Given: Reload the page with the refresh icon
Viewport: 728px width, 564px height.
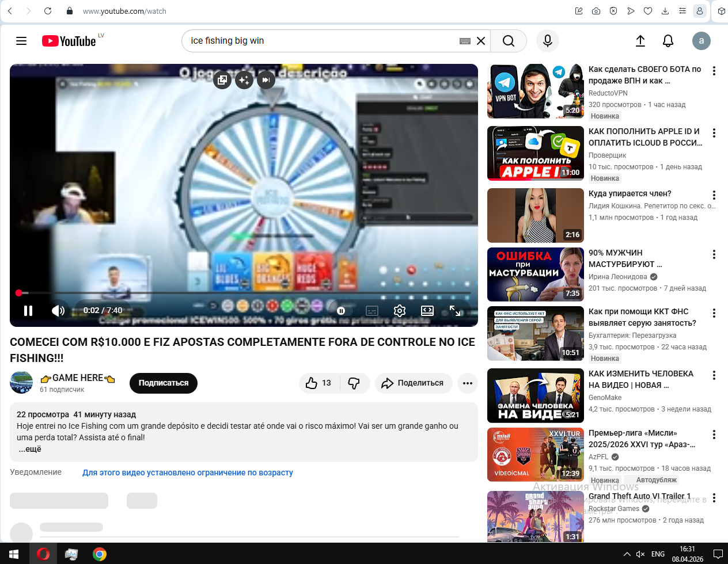Looking at the screenshot, I should (48, 11).
